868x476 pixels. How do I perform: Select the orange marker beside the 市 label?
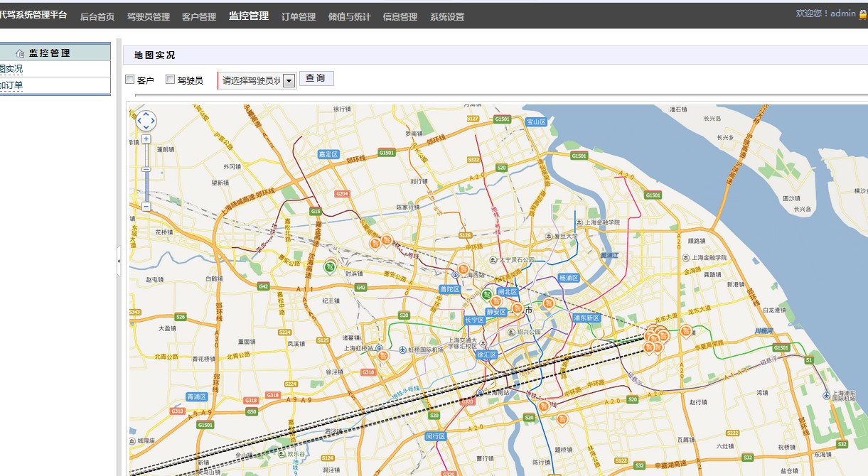(x=518, y=308)
